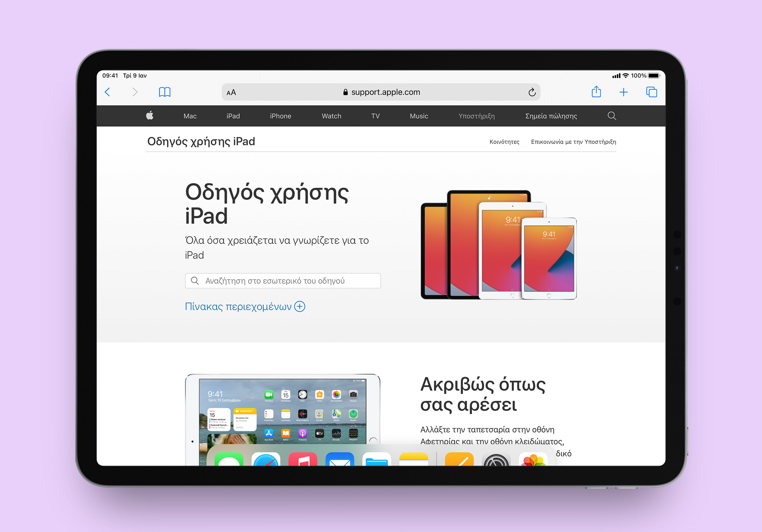Open the TV navigation item
This screenshot has height=532, width=762.
click(375, 116)
